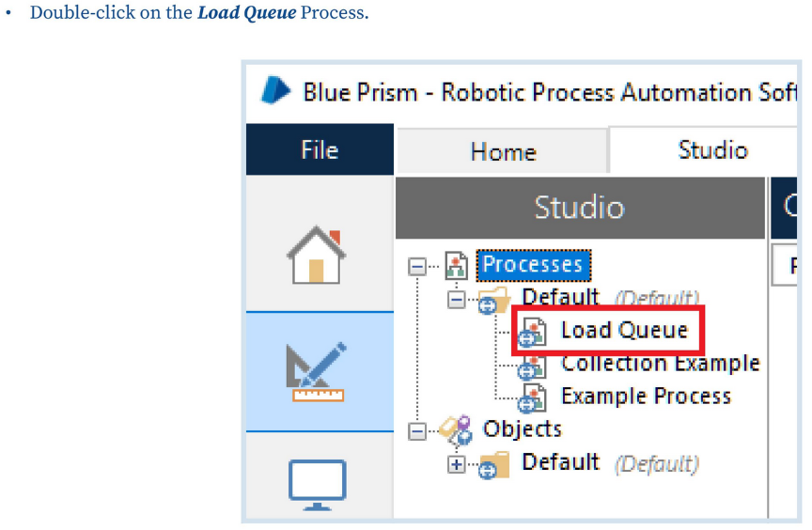Click Default folder icon under Processes
Screen dimensions: 812x530
494,301
